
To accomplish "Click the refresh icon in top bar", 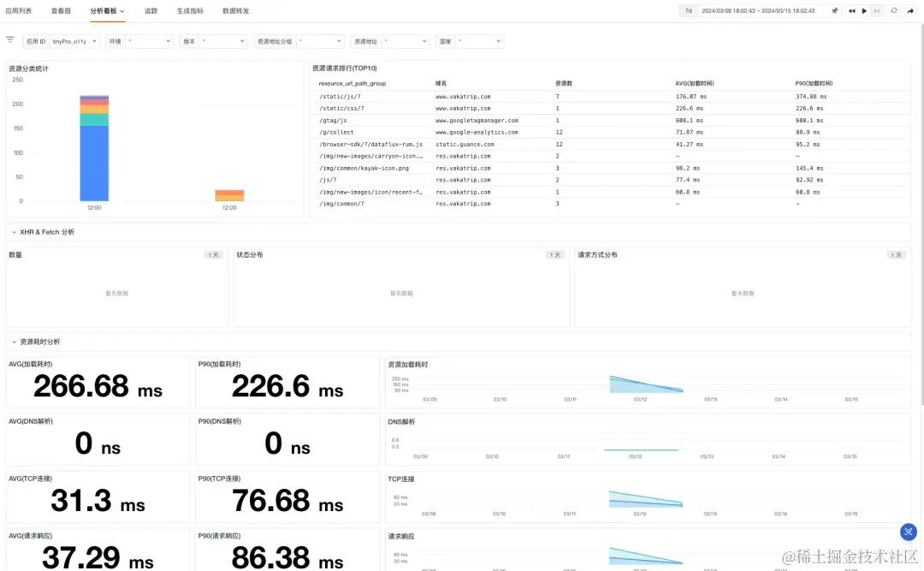I will pos(894,10).
